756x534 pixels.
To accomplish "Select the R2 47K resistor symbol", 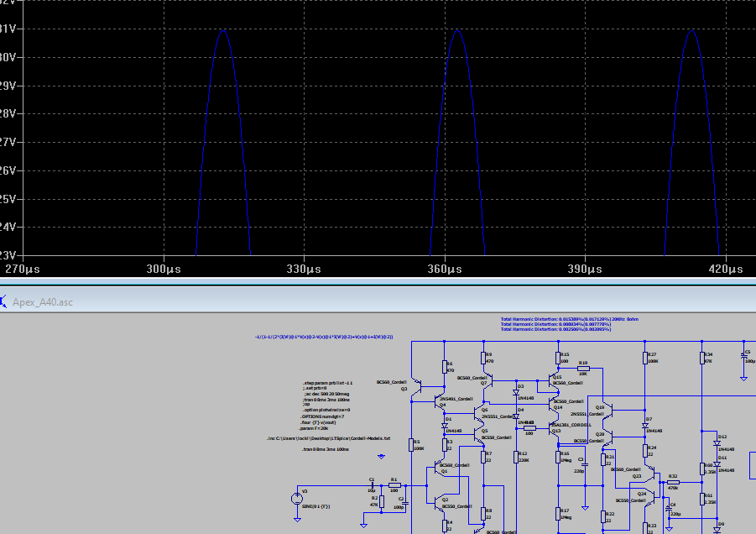I will click(382, 502).
